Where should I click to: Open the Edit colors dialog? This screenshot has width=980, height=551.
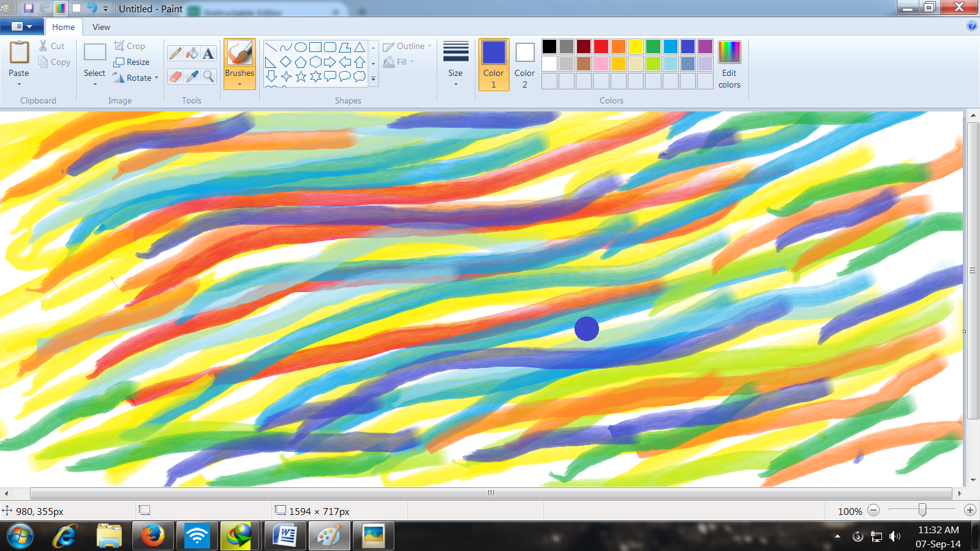coord(729,64)
